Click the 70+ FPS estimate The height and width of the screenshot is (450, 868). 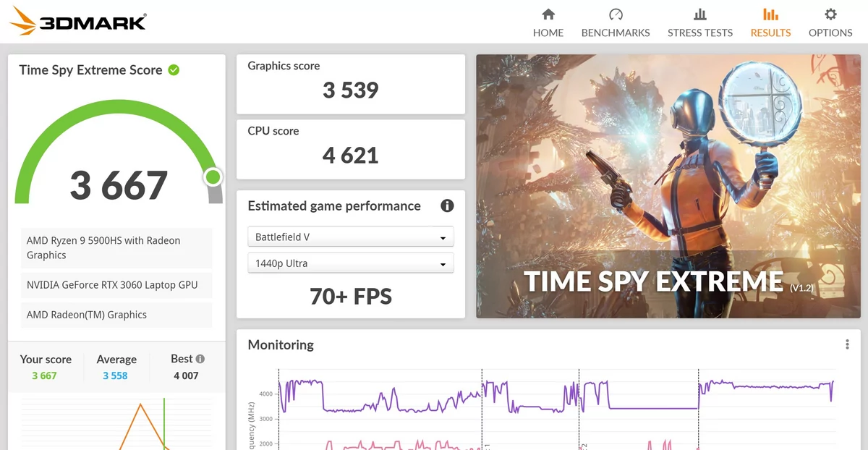[351, 297]
